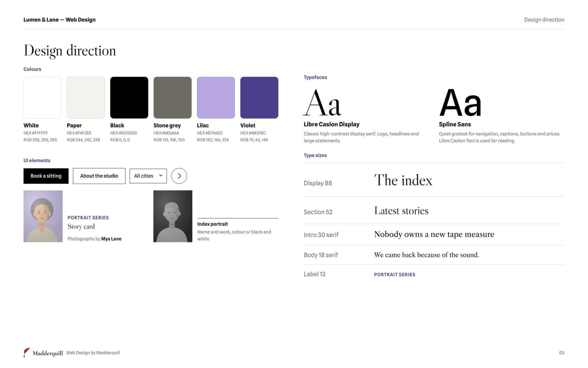Click the circular next-arrow button

click(179, 176)
